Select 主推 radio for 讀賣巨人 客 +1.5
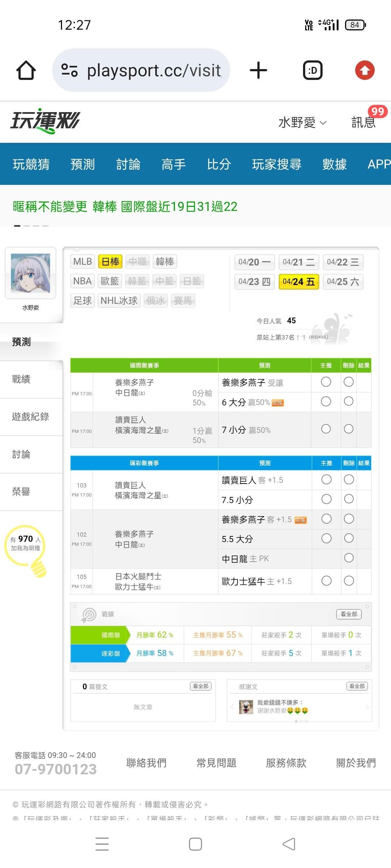Screen dimensions: 391x868 [x=326, y=479]
